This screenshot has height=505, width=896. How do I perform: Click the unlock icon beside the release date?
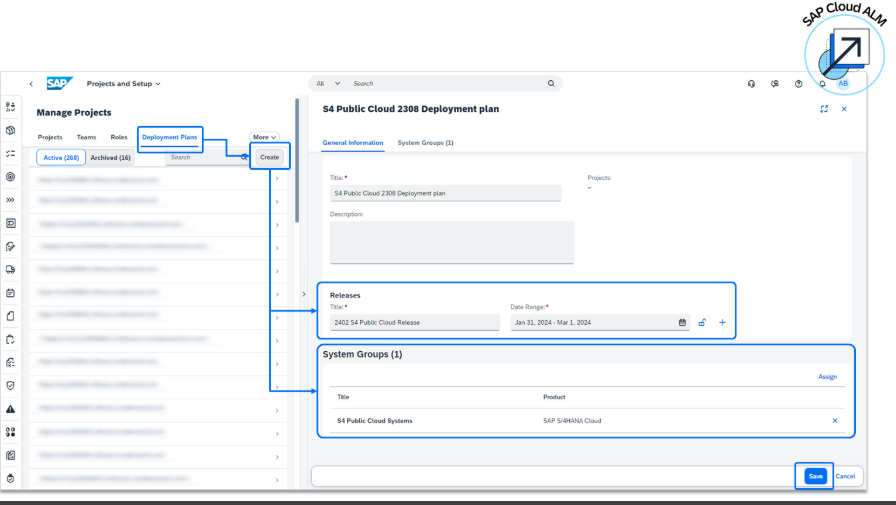click(703, 322)
